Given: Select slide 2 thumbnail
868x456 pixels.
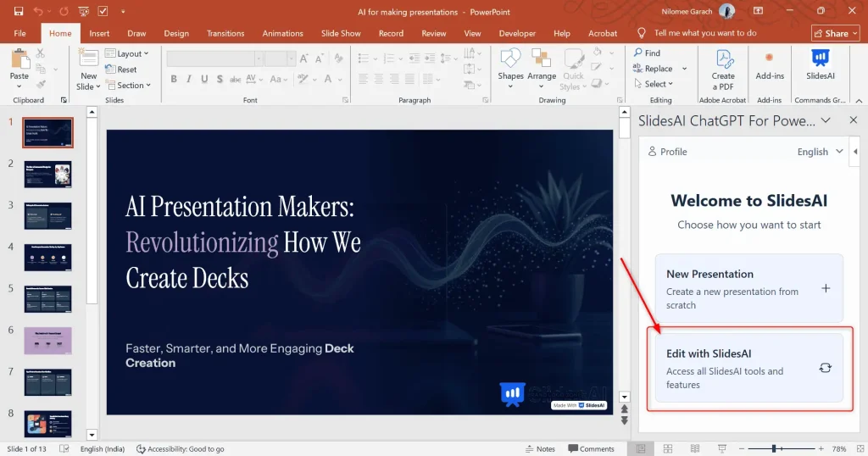Looking at the screenshot, I should coord(47,175).
